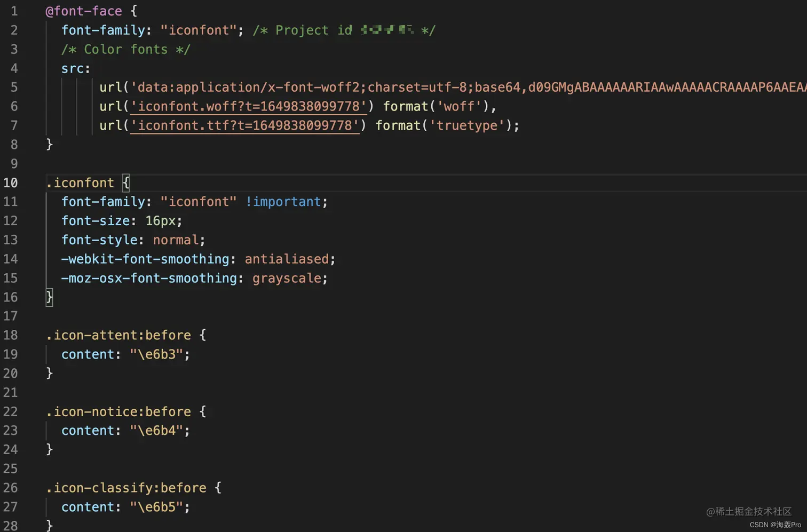The width and height of the screenshot is (807, 532).
Task: Click the !important keyword
Action: 283,202
